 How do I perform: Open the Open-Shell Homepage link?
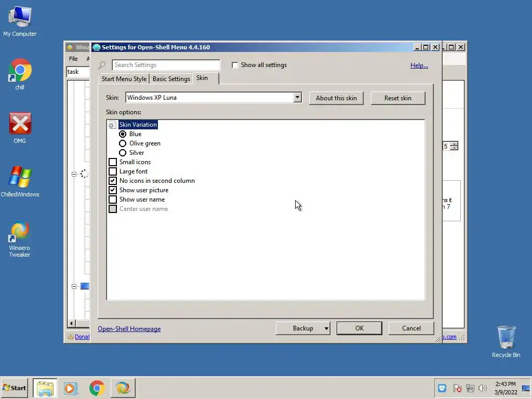(129, 329)
